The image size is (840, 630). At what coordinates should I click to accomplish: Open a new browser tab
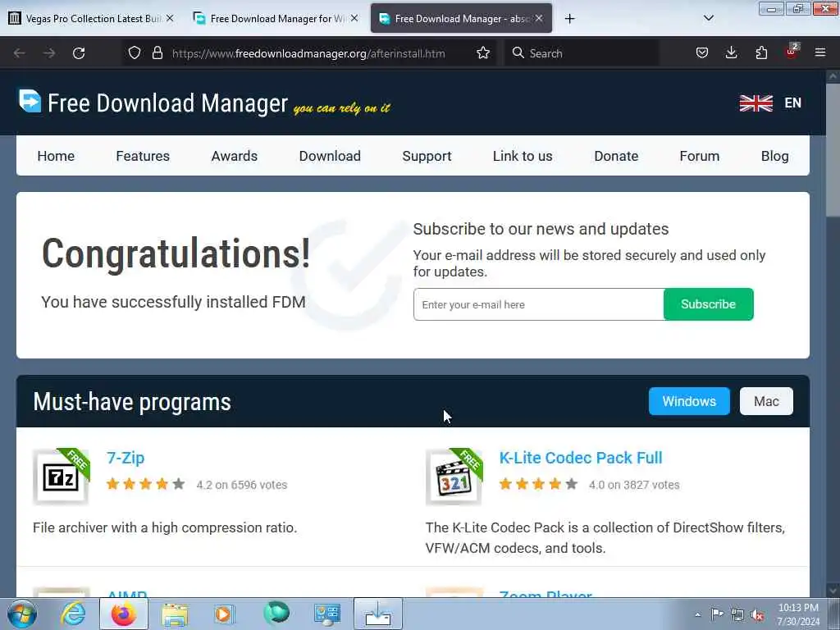pos(569,19)
